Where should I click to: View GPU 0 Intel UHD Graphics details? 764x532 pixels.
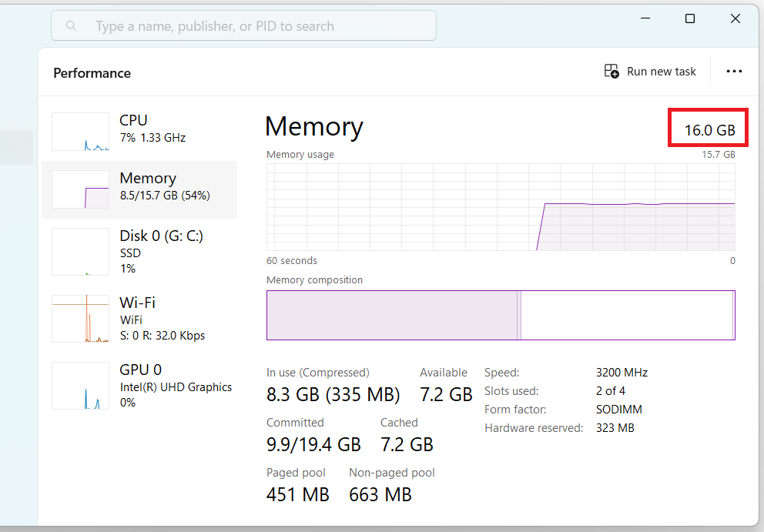(x=176, y=386)
